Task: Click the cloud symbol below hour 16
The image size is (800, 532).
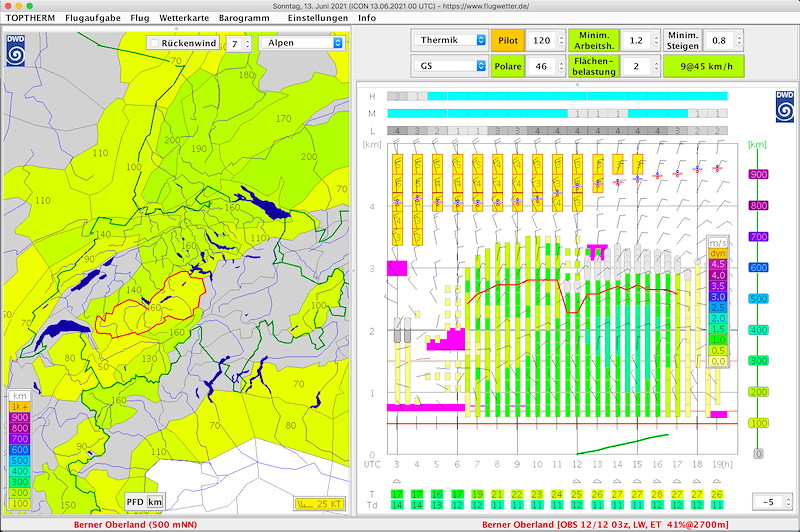Action: [657, 481]
